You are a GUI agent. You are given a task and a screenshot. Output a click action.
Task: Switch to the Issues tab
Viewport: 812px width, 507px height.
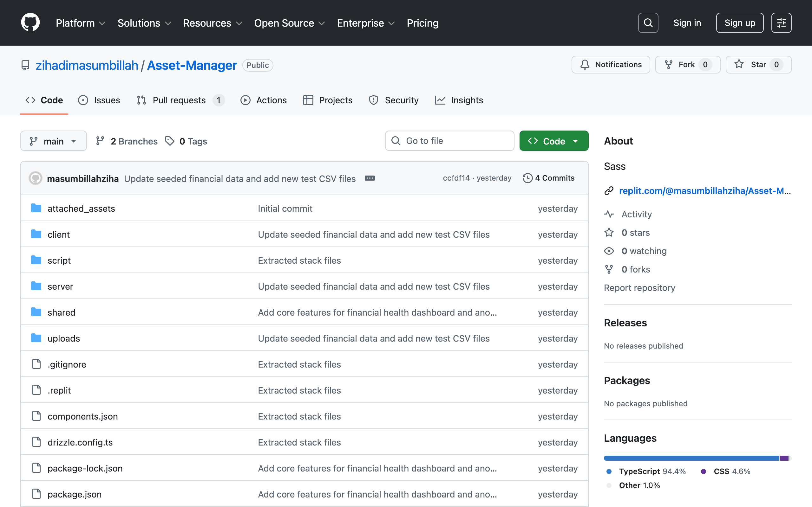99,100
